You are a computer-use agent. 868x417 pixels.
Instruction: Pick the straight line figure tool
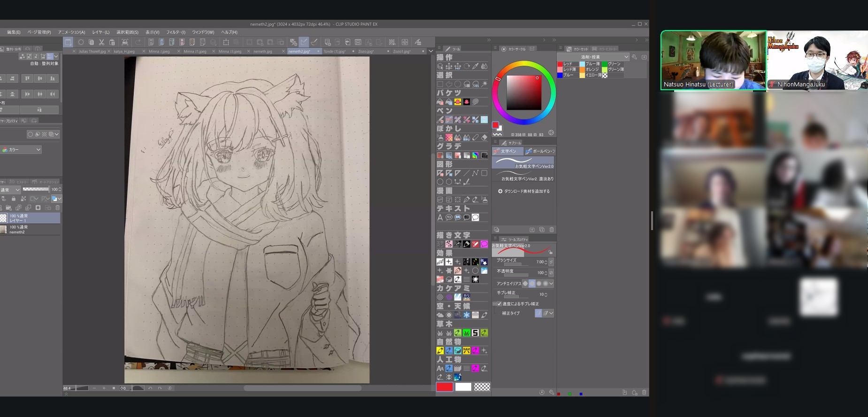[x=466, y=173]
